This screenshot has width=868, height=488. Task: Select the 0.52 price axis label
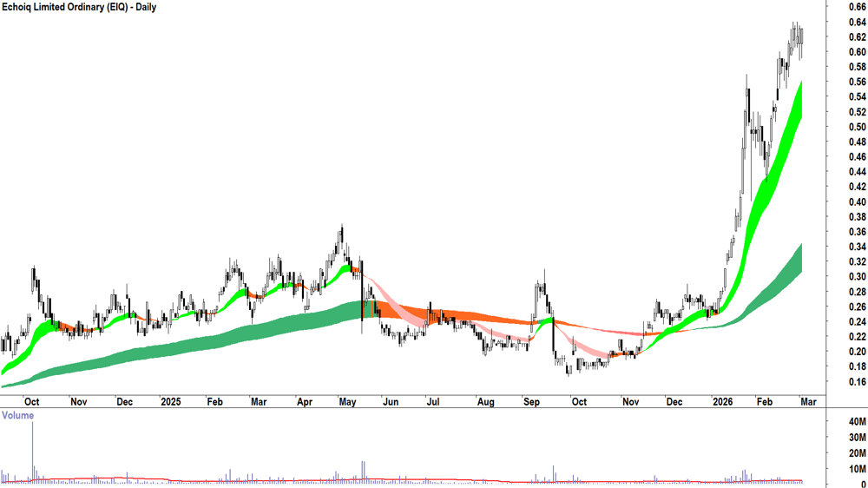858,112
